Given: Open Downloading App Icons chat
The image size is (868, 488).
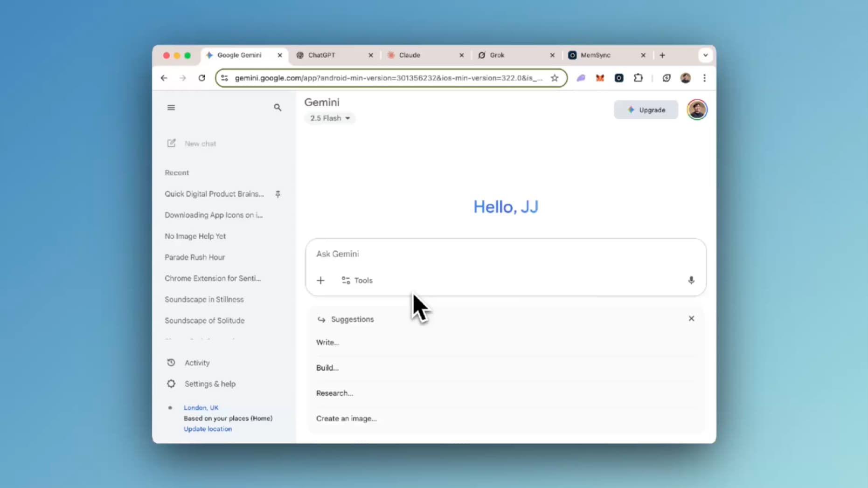Looking at the screenshot, I should tap(214, 215).
